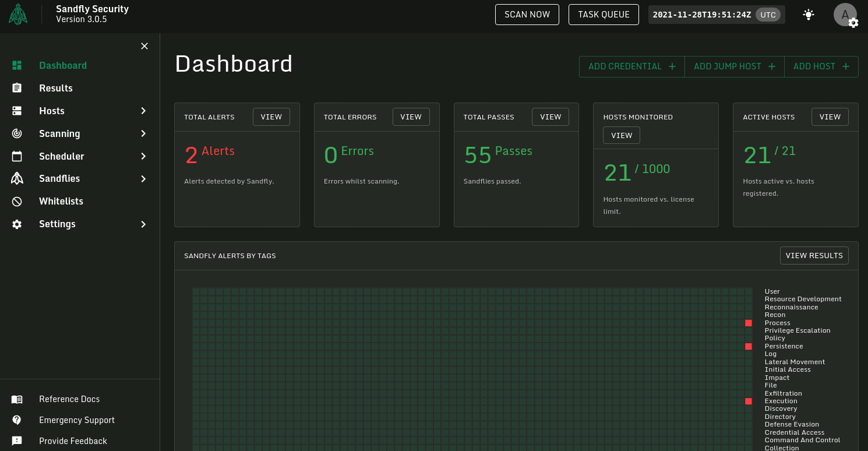Viewport: 868px width, 451px height.
Task: Open the user avatar account menu
Action: tap(845, 15)
